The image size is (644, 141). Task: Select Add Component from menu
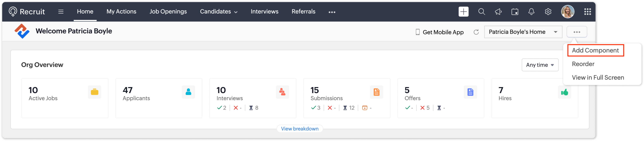pos(595,50)
